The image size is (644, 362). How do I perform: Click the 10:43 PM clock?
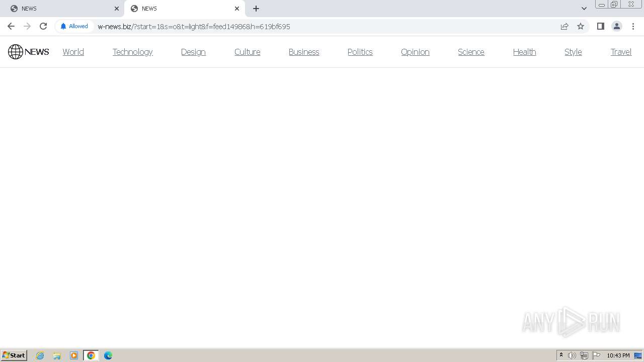(618, 355)
